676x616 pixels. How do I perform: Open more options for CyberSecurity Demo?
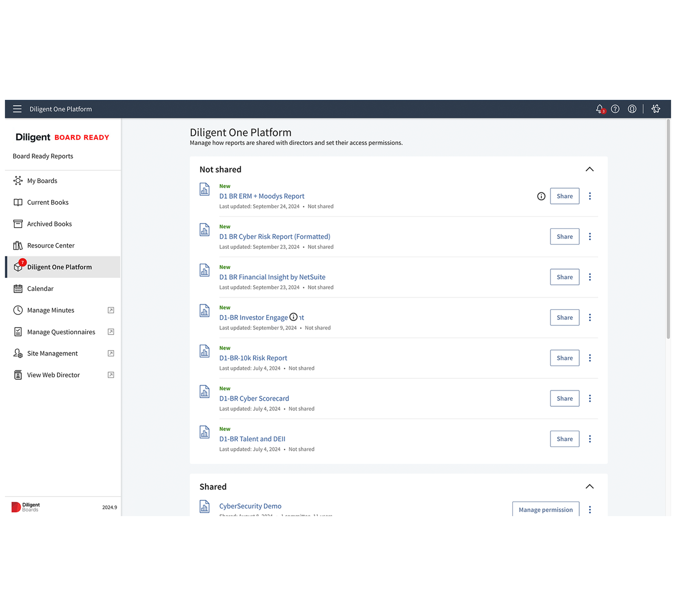(x=590, y=509)
